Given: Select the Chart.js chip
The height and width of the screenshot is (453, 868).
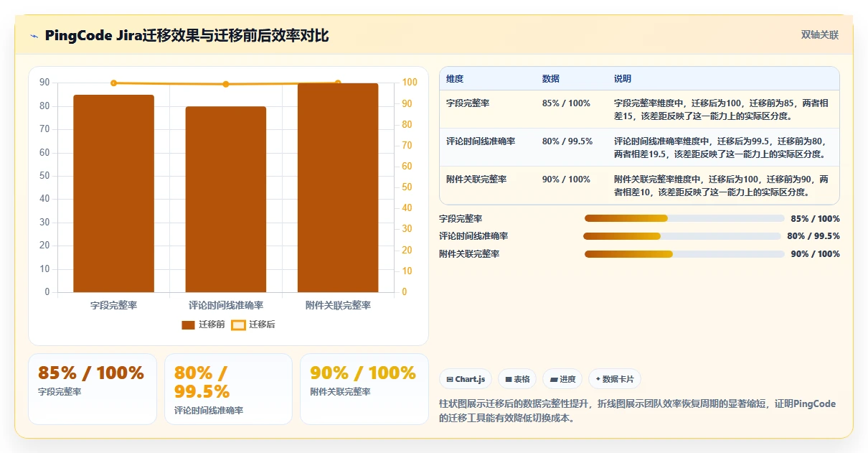Looking at the screenshot, I should click(466, 379).
